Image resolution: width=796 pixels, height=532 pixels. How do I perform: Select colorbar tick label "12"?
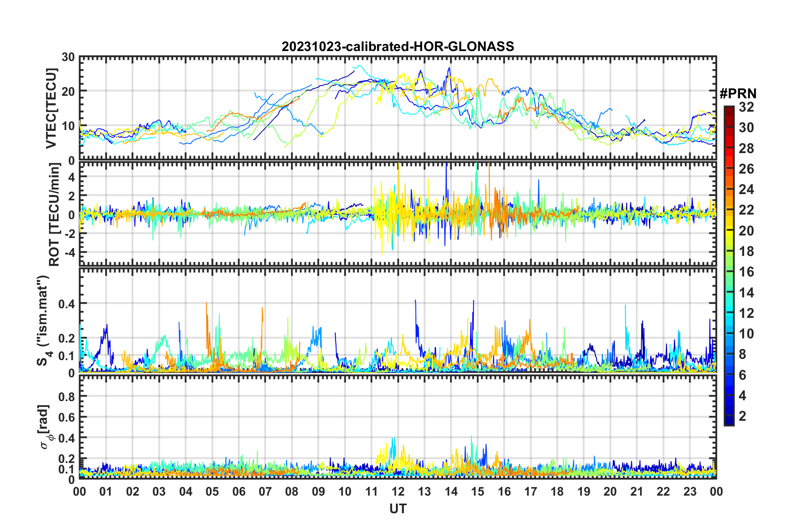click(x=747, y=313)
